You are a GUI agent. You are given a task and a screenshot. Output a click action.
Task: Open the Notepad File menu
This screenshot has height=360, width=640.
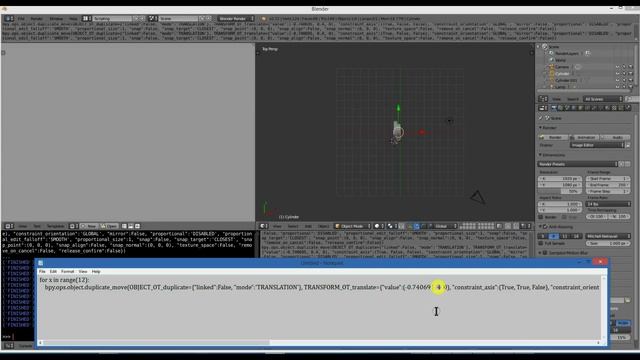42,271
